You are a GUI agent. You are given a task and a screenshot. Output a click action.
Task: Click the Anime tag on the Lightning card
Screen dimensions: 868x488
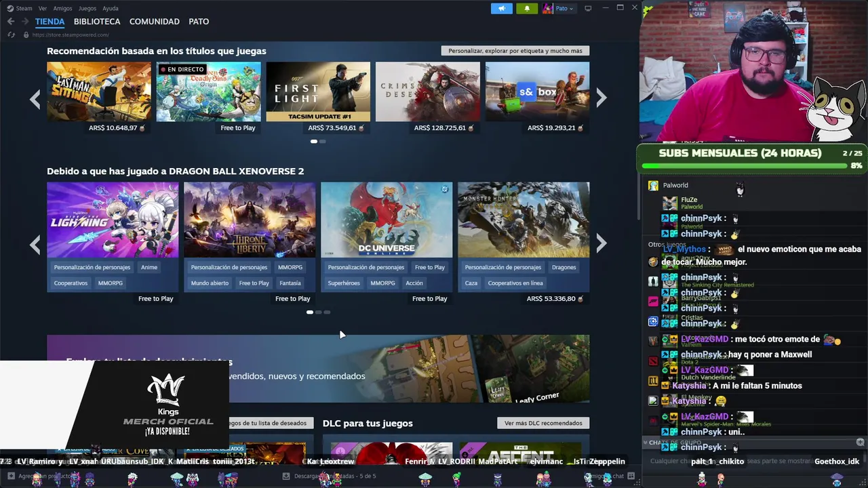(x=149, y=267)
